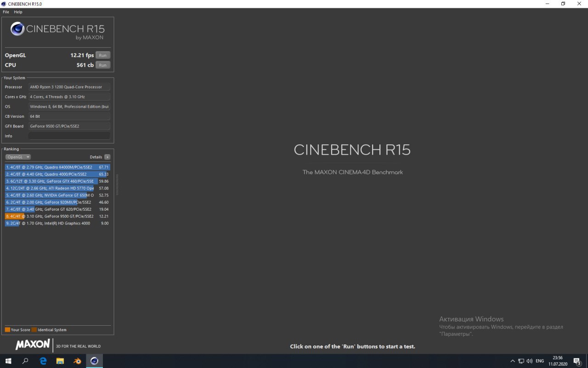Open Windows taskbar search
588x368 pixels.
25,361
